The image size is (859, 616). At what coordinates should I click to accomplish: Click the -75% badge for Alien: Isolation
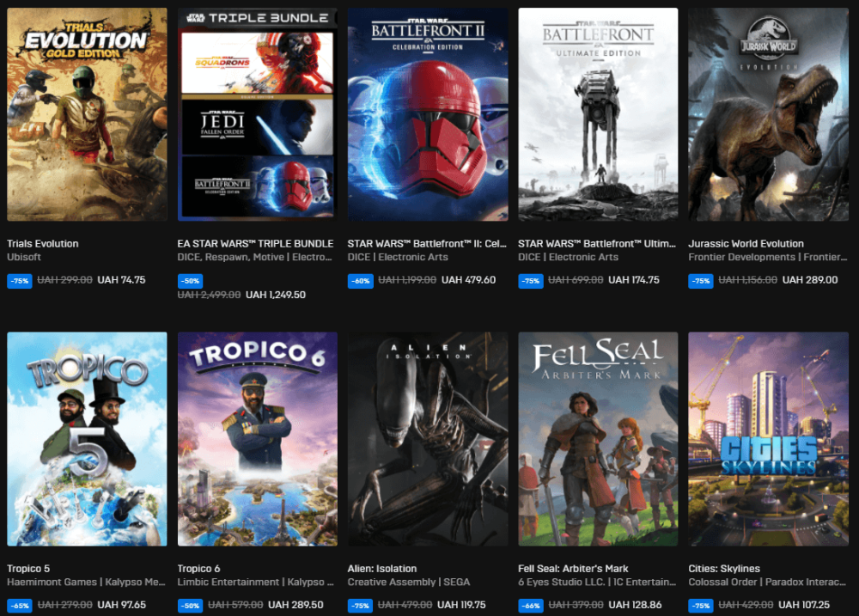361,606
